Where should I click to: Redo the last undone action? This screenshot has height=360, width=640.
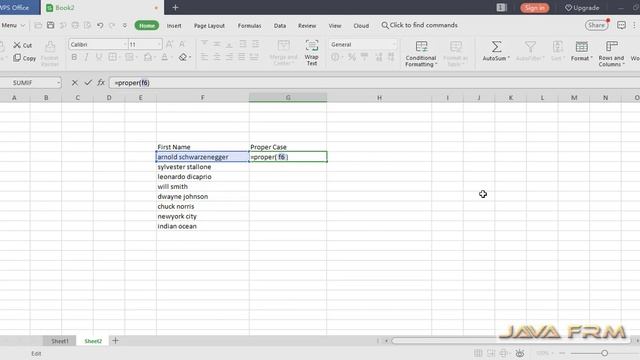[x=112, y=25]
